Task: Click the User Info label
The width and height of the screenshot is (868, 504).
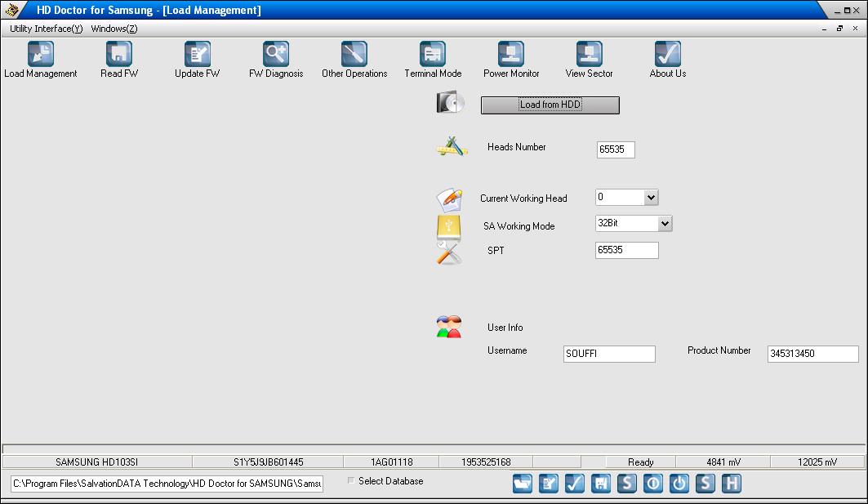Action: [505, 328]
